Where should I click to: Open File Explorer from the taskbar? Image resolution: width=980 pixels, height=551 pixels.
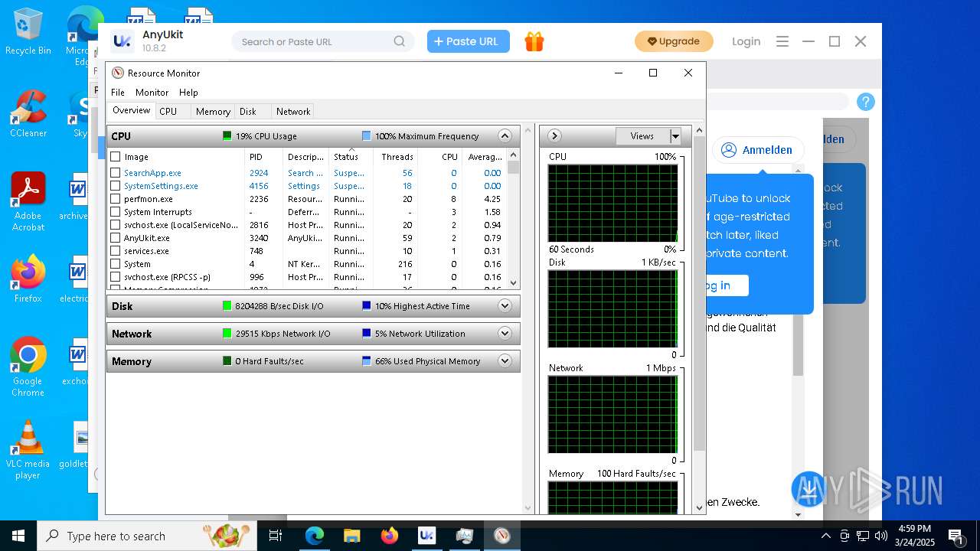[351, 536]
